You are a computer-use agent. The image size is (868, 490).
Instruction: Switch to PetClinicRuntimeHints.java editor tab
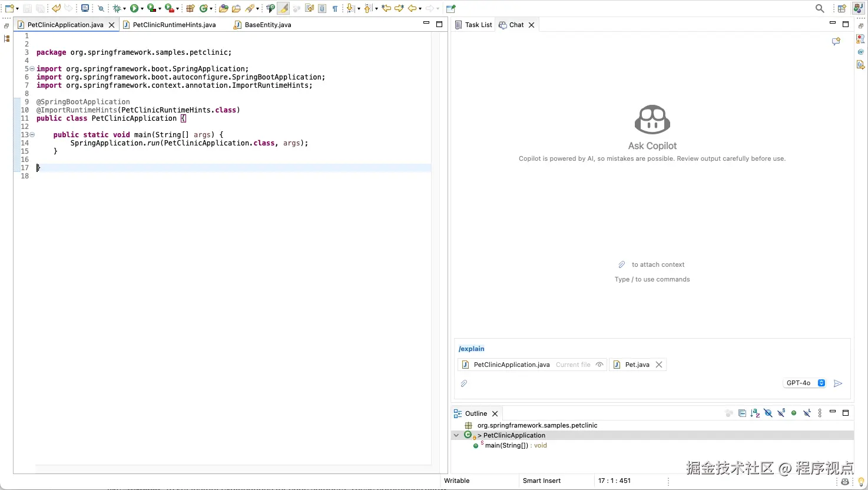pyautogui.click(x=174, y=25)
